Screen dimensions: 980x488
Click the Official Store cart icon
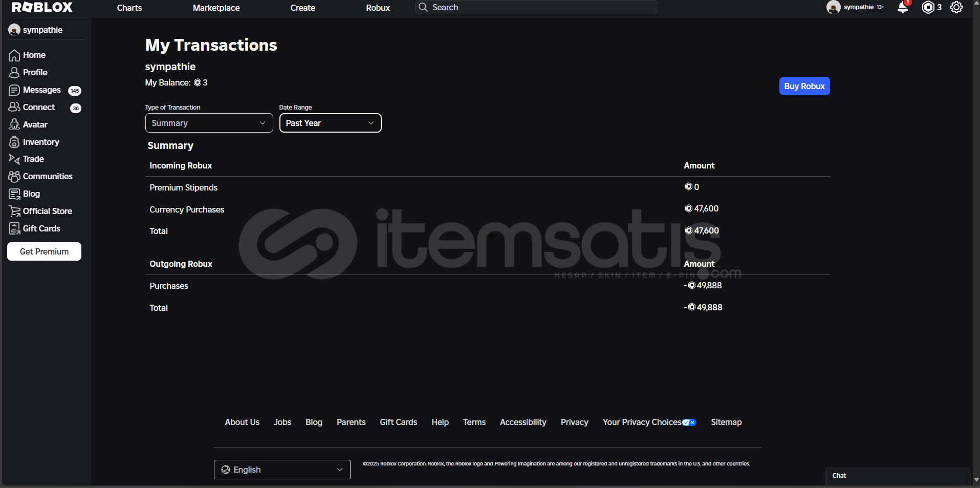click(14, 211)
